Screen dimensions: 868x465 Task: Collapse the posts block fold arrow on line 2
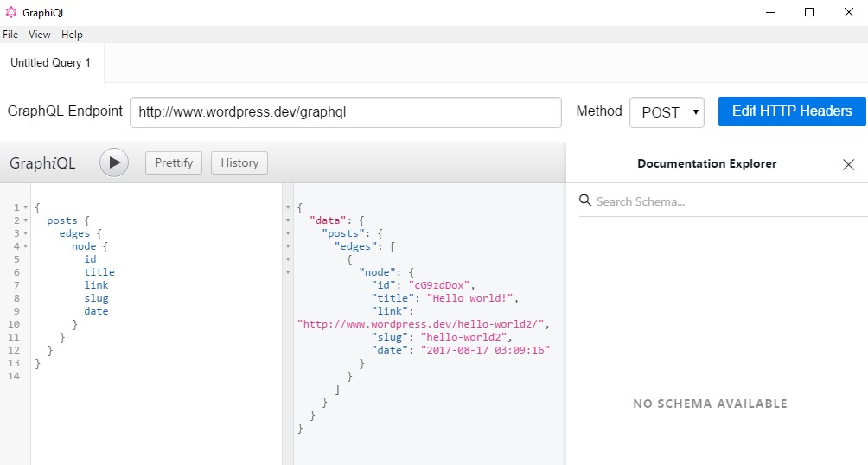tap(25, 220)
